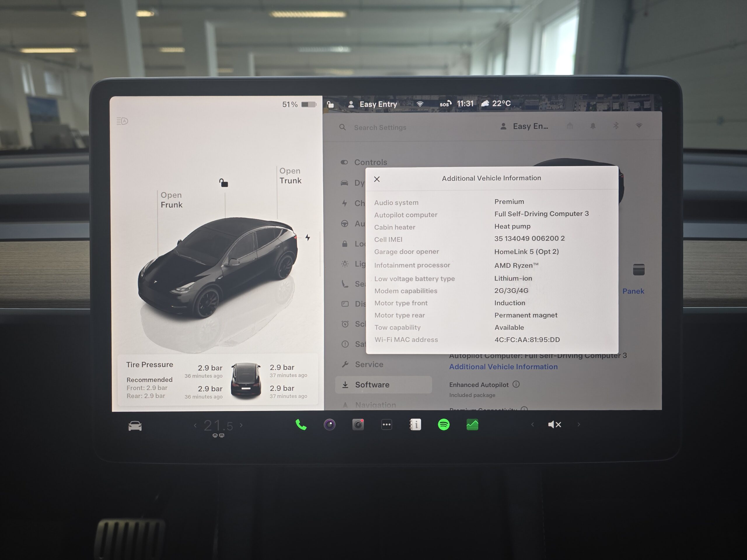
Task: Click the Additional Vehicle Information link
Action: pos(503,367)
